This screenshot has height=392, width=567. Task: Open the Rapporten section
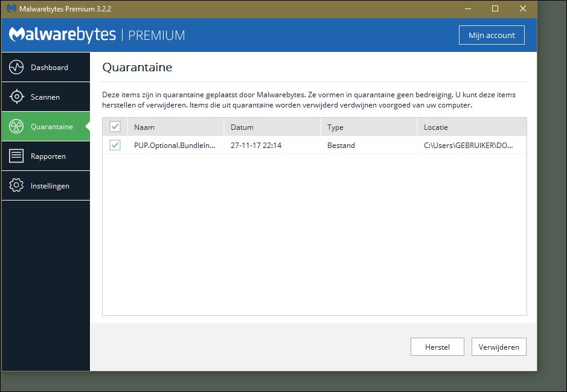tap(45, 156)
